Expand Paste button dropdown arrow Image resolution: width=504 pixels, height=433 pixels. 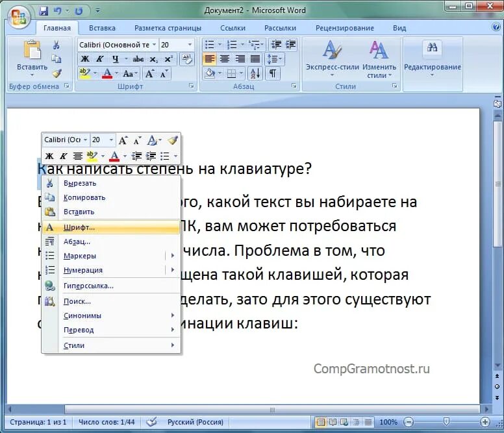tap(32, 75)
